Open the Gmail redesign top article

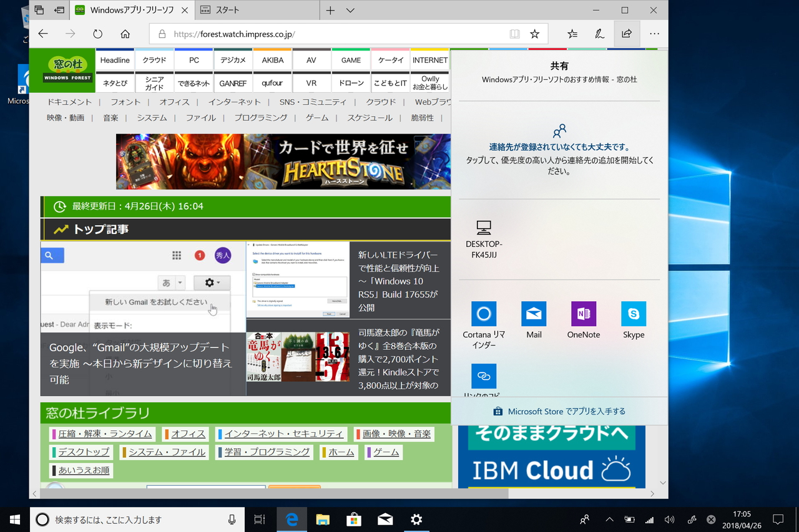point(143,319)
